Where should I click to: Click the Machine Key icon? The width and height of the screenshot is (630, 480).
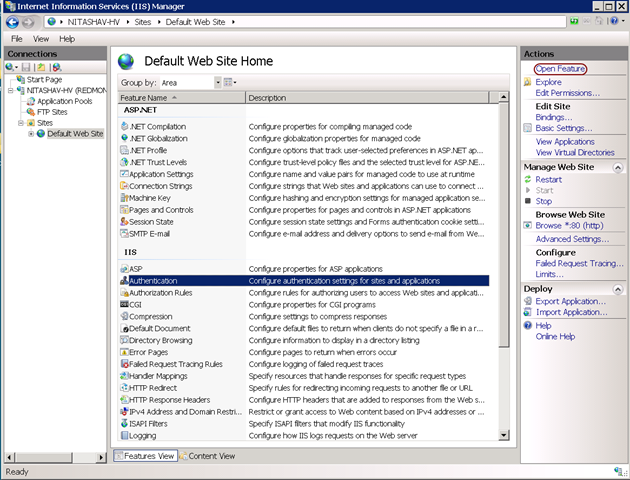point(125,198)
